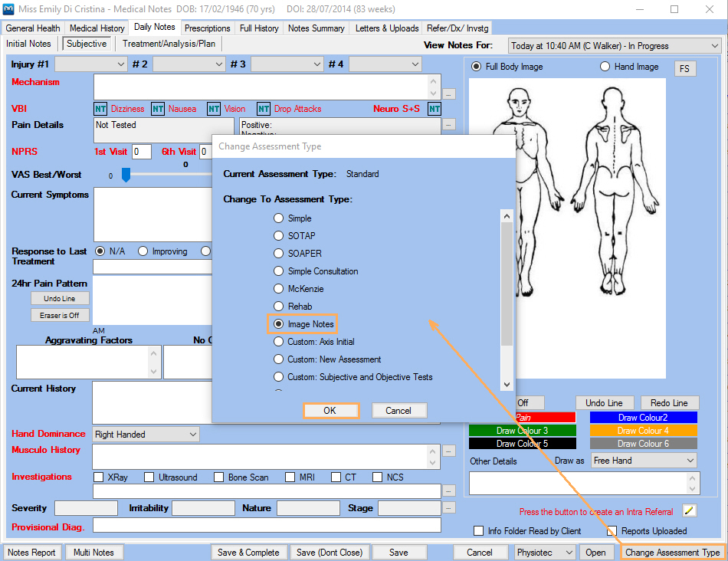The width and height of the screenshot is (728, 561).
Task: Click the Change Assessment Type button
Action: 672,552
